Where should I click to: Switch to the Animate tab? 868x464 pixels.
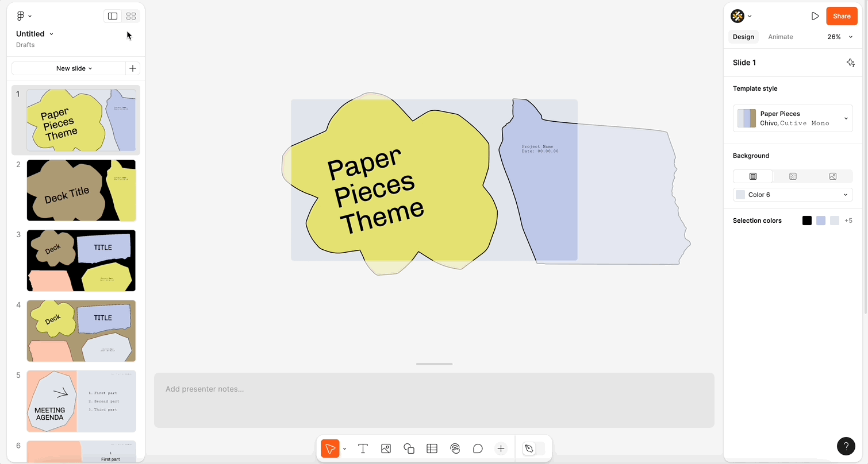(x=780, y=37)
